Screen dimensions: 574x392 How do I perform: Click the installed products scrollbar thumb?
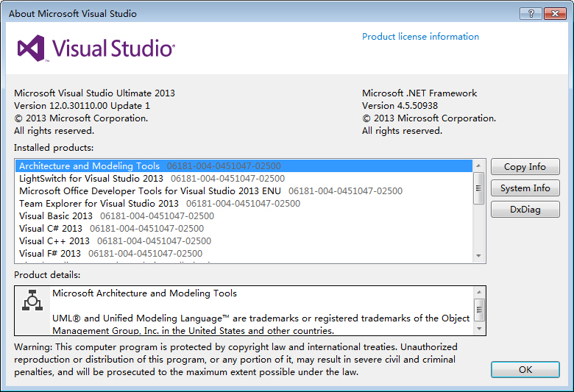pos(478,188)
